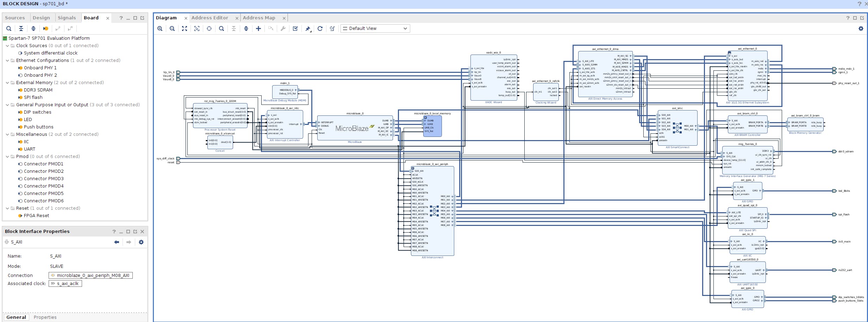
Task: Switch to Properties tab at bottom
Action: (45, 317)
